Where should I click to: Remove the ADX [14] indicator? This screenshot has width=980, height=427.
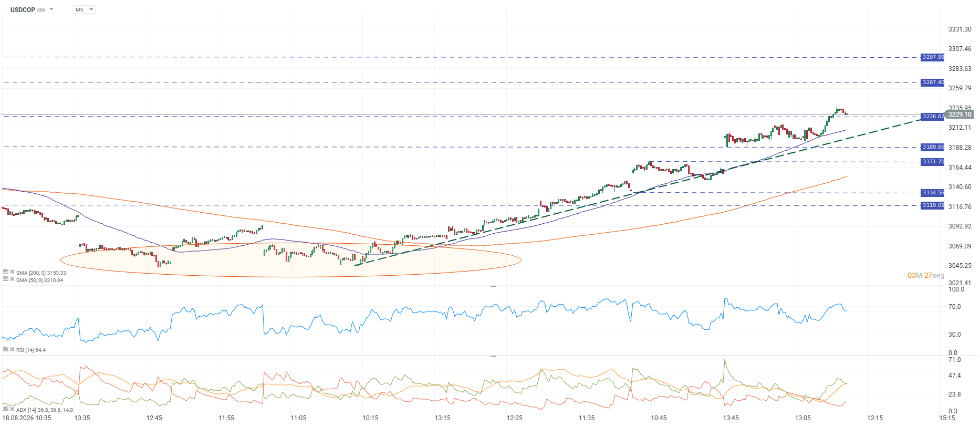pos(12,409)
